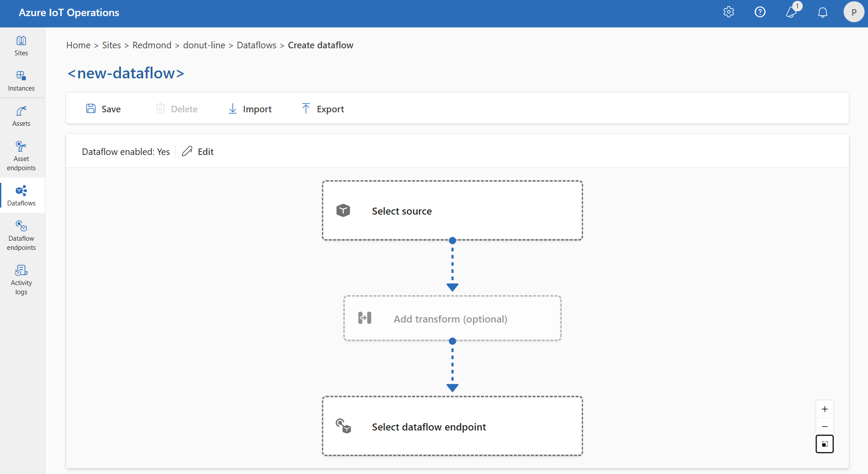This screenshot has width=868, height=474.
Task: Click the settings gear icon
Action: coord(730,12)
